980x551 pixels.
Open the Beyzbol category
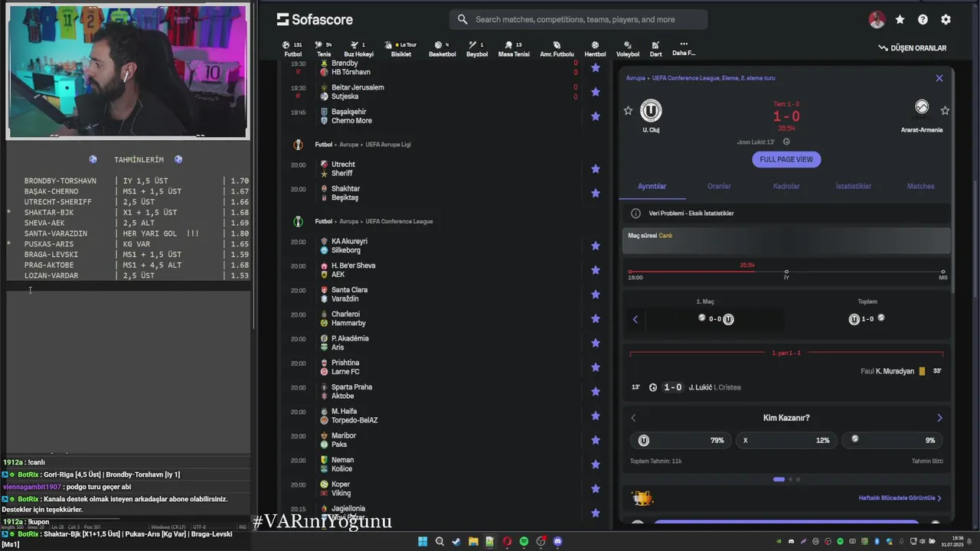[x=476, y=49]
